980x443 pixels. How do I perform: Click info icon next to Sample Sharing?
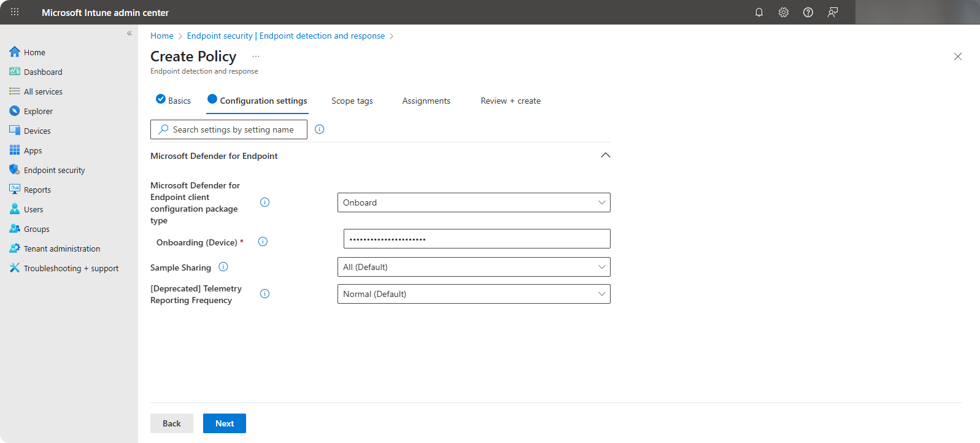(x=223, y=267)
